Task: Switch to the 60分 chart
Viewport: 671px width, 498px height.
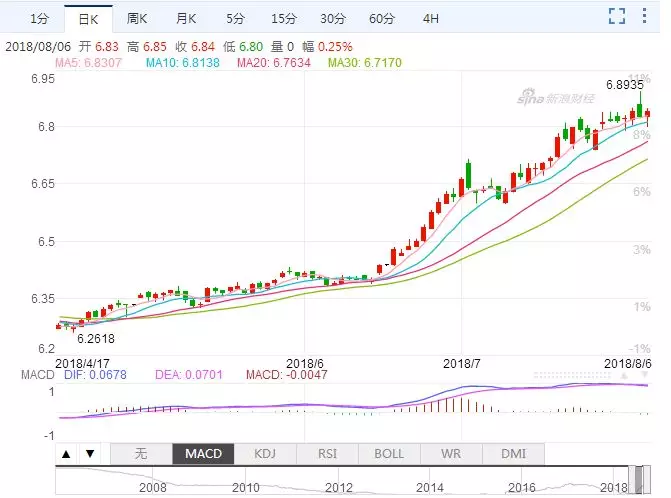Action: (381, 18)
